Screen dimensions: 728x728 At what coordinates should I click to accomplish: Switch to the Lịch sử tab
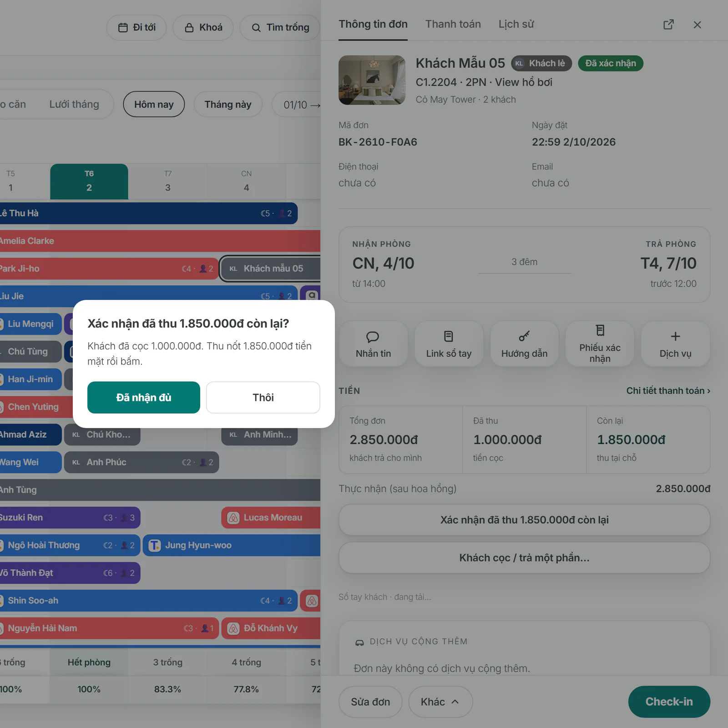tap(516, 24)
